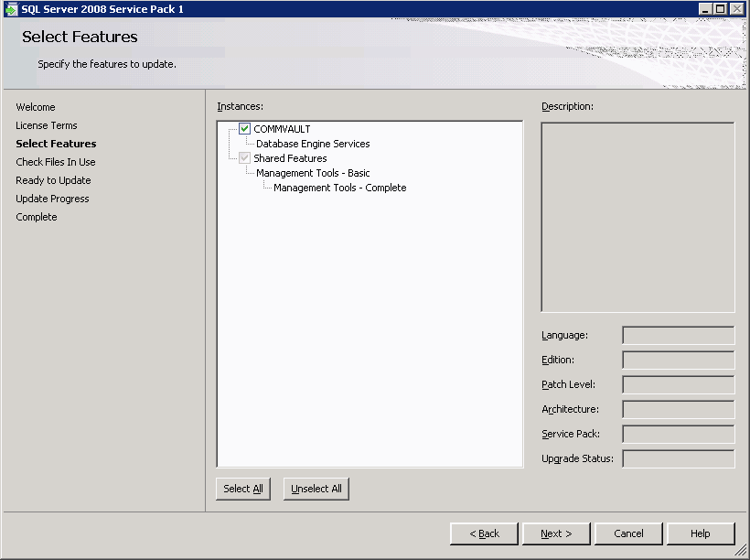Click the Select All button
This screenshot has width=750, height=560.
[x=243, y=489]
